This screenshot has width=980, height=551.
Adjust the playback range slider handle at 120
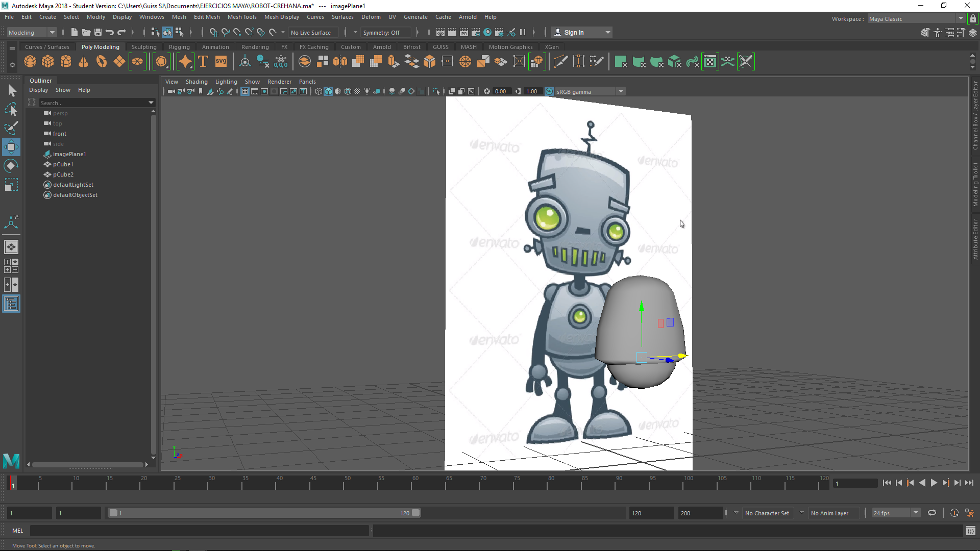(x=415, y=513)
